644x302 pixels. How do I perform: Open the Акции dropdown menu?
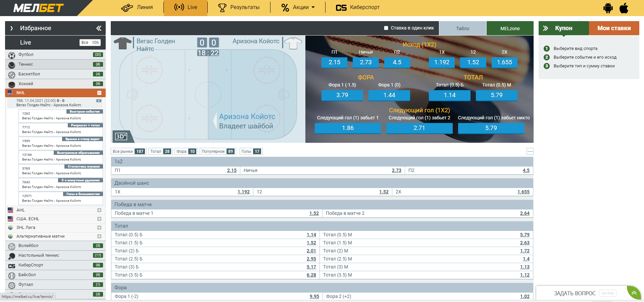coord(298,7)
